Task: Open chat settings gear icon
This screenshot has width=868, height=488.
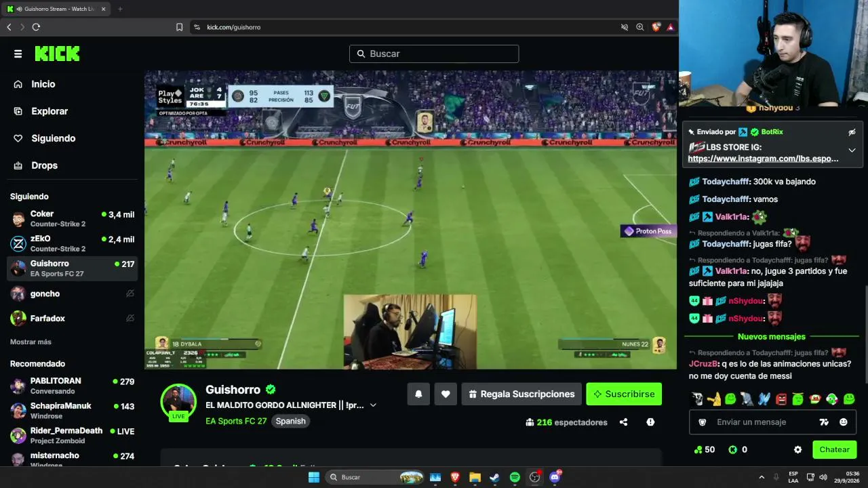Action: (x=797, y=449)
